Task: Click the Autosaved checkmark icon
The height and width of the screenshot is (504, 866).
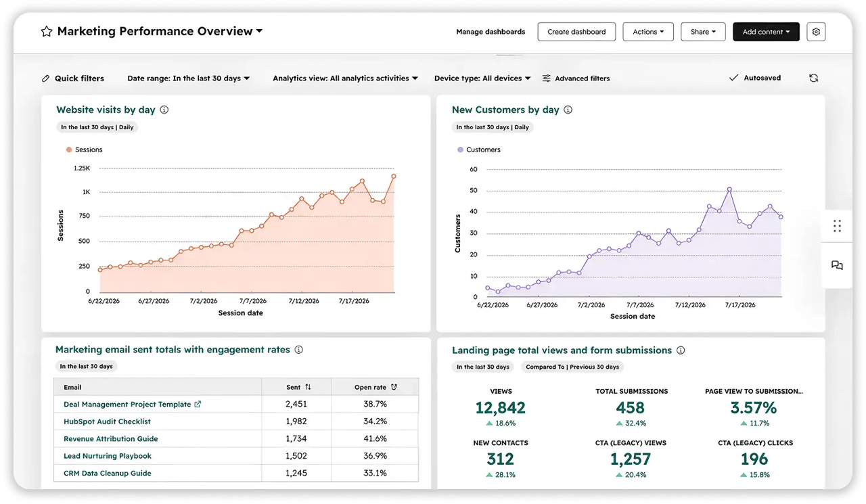Action: tap(733, 78)
